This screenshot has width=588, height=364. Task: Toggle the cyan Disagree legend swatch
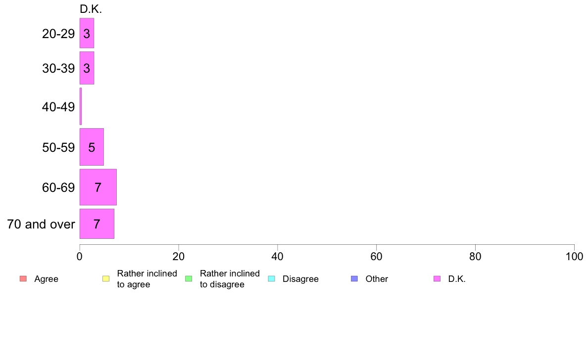point(272,278)
